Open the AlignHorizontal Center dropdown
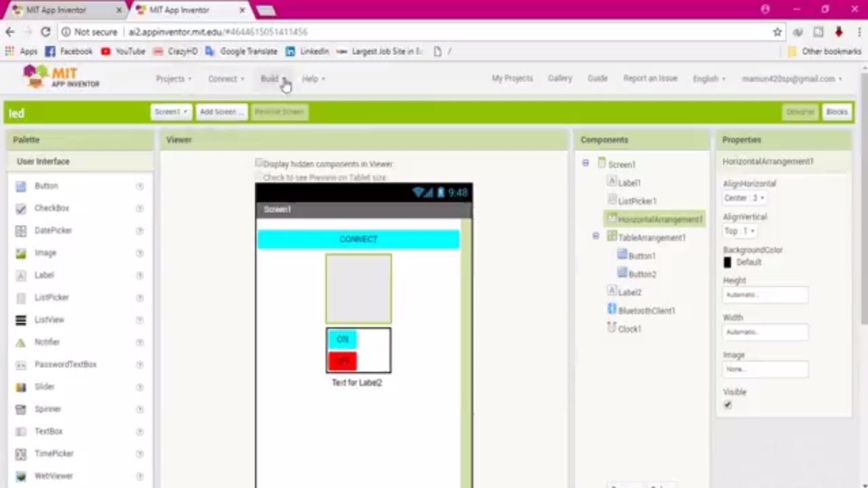 pos(745,198)
